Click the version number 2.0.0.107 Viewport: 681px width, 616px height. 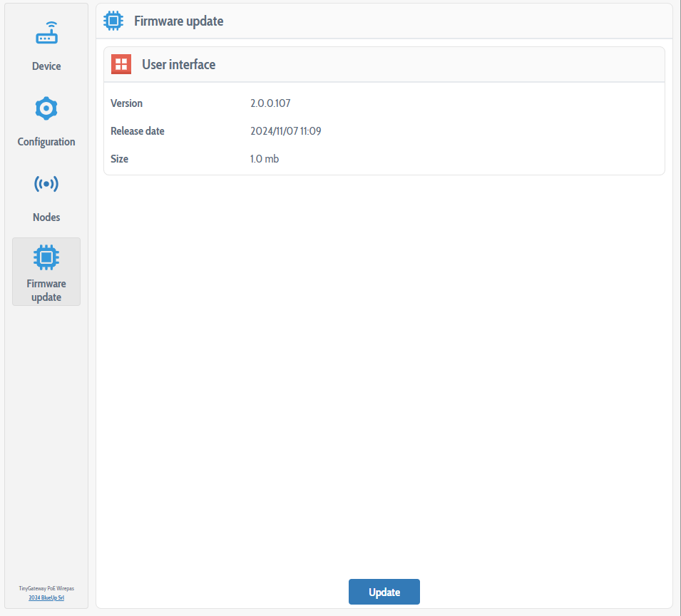270,103
